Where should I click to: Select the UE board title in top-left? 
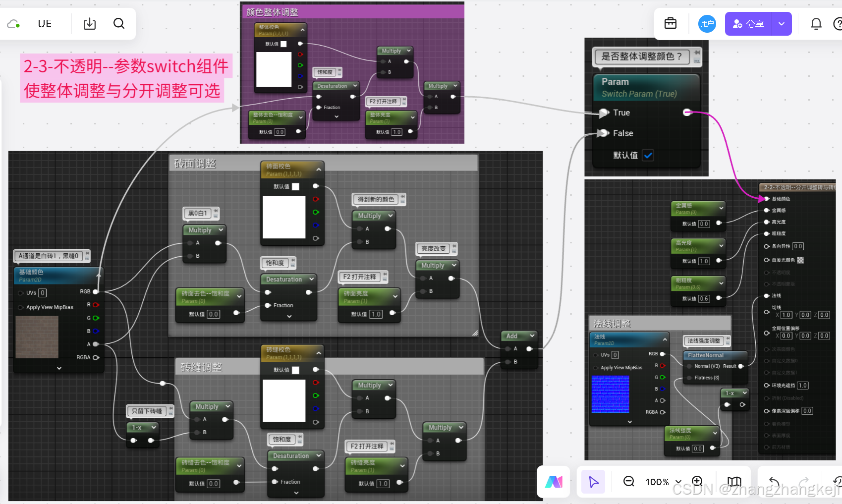tap(45, 23)
